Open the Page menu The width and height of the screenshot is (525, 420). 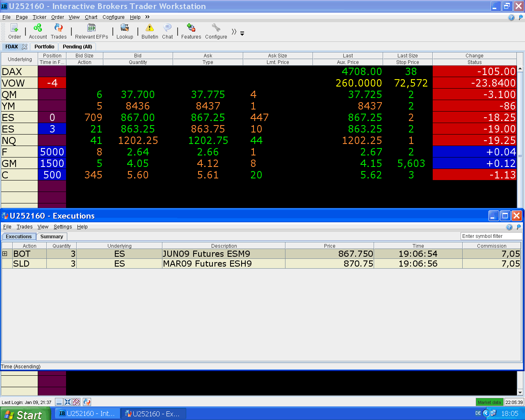click(x=22, y=17)
